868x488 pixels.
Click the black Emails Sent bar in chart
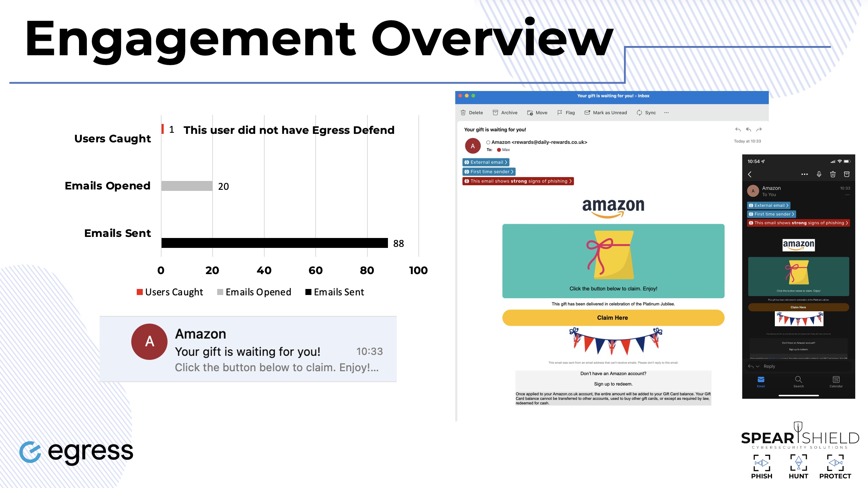point(275,243)
